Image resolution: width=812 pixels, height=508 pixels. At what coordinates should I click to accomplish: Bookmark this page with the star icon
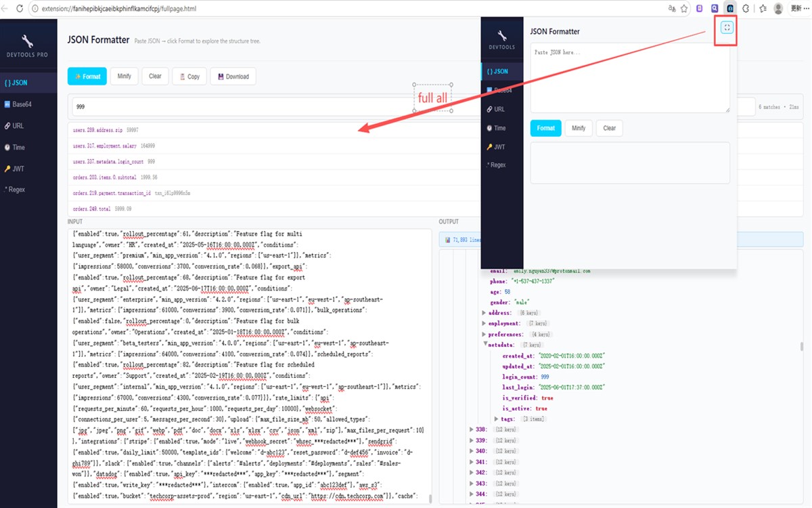pos(685,8)
